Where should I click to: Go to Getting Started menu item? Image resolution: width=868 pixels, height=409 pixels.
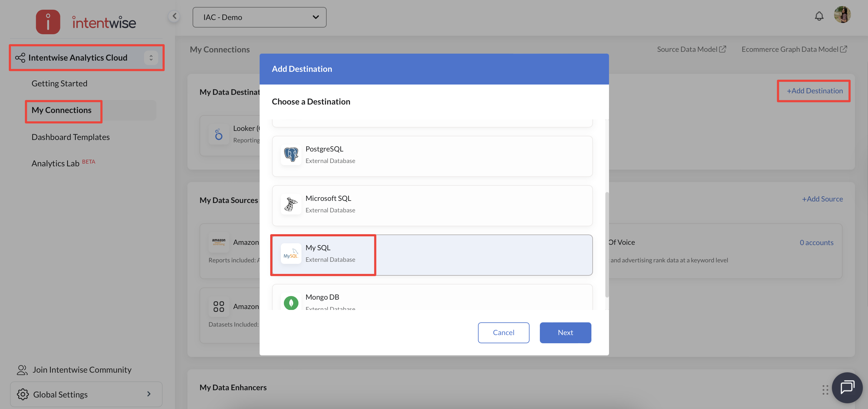click(x=59, y=84)
